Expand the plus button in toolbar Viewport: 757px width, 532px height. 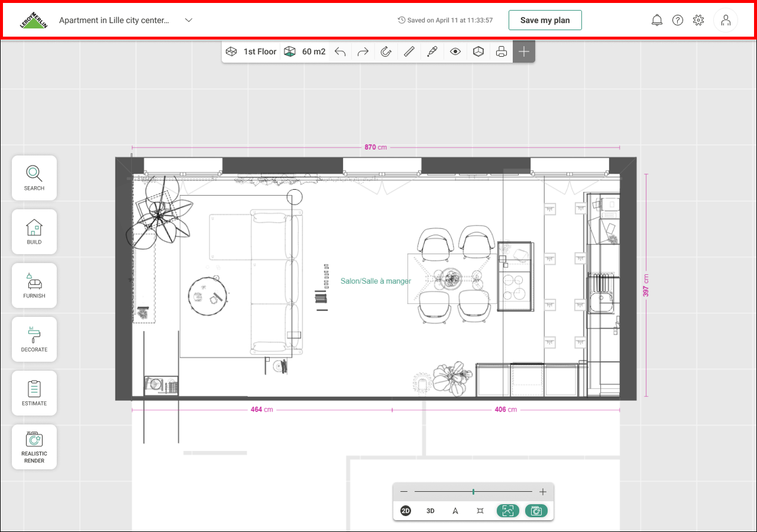pyautogui.click(x=524, y=52)
